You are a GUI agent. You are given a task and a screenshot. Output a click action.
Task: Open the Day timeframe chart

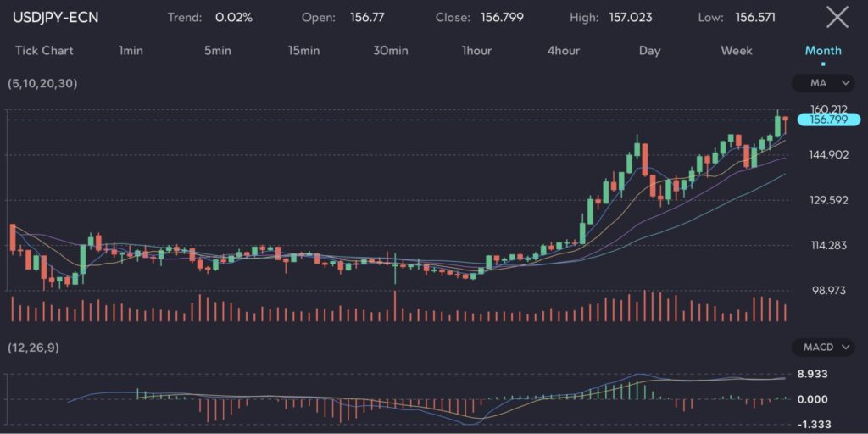pos(649,51)
